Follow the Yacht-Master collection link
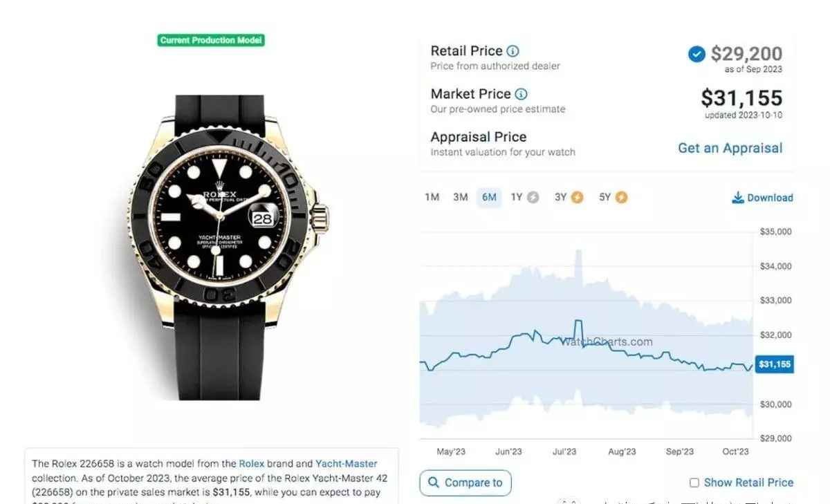This screenshot has height=504, width=830. point(347,463)
